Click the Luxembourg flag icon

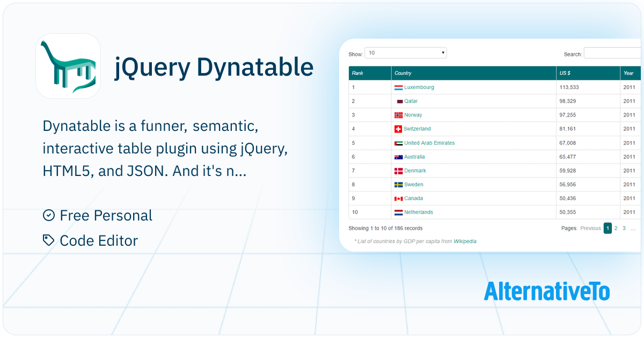(x=399, y=87)
